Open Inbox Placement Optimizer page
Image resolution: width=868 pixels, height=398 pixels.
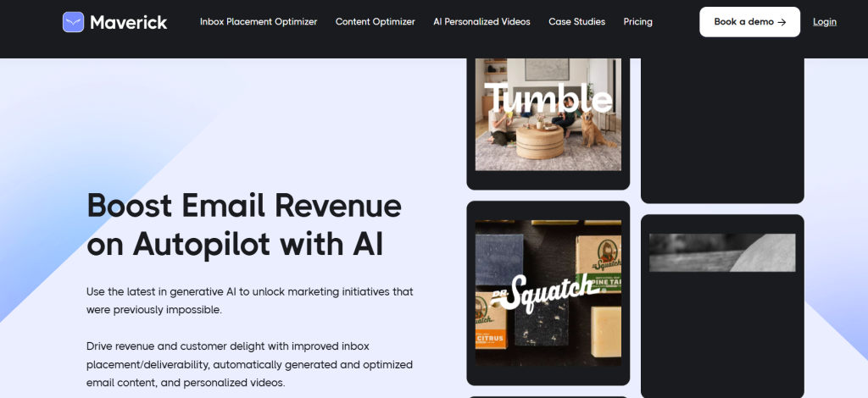coord(259,22)
